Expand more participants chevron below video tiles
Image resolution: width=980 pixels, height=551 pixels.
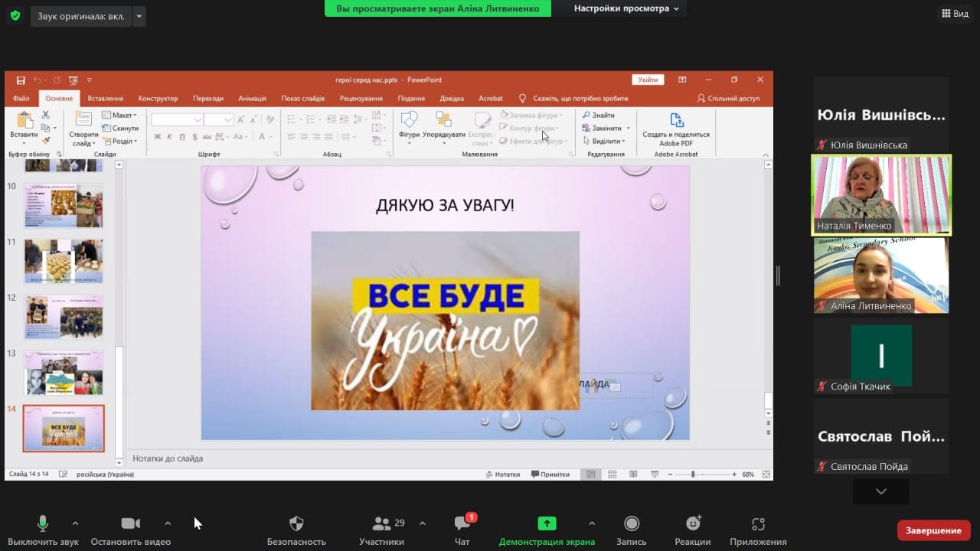point(880,491)
